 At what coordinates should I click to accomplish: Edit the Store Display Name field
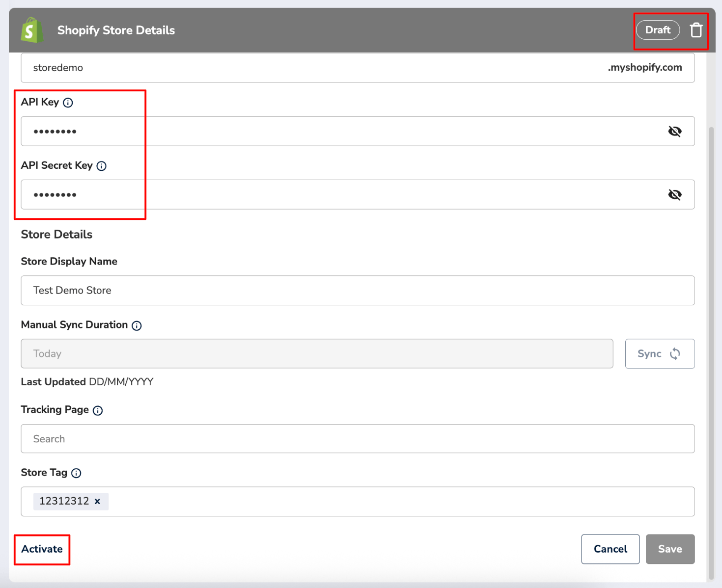click(x=358, y=290)
